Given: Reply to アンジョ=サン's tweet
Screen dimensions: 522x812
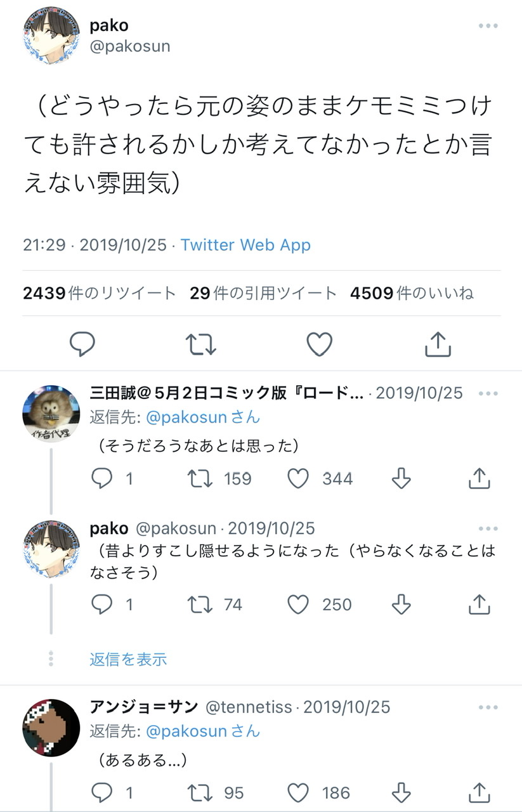Looking at the screenshot, I should pos(101,792).
